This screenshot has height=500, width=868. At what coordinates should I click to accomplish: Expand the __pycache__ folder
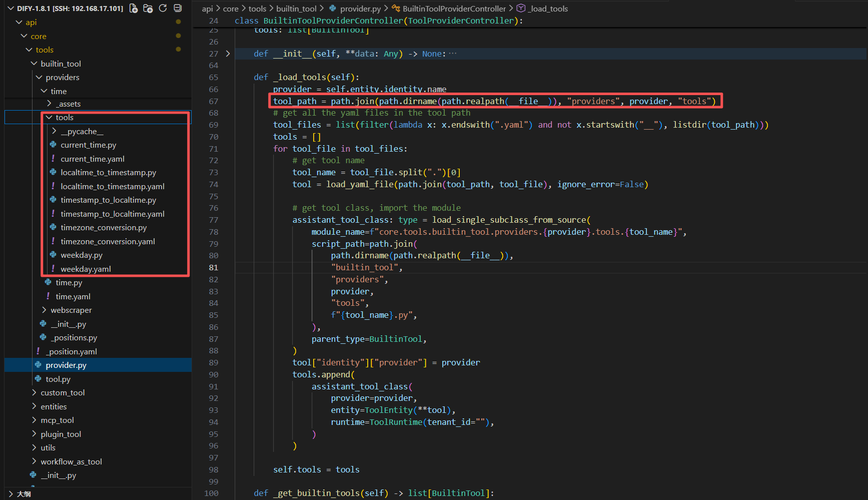tap(54, 131)
